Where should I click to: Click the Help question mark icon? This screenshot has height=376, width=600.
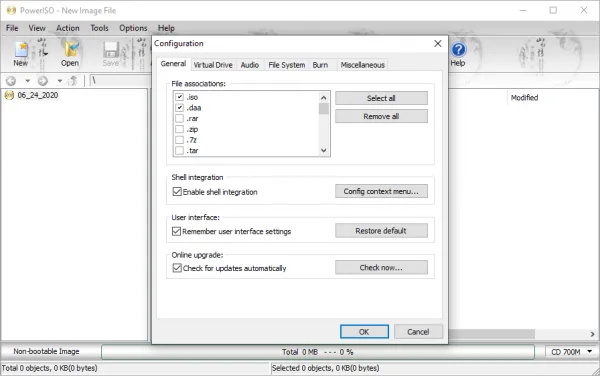pos(458,50)
